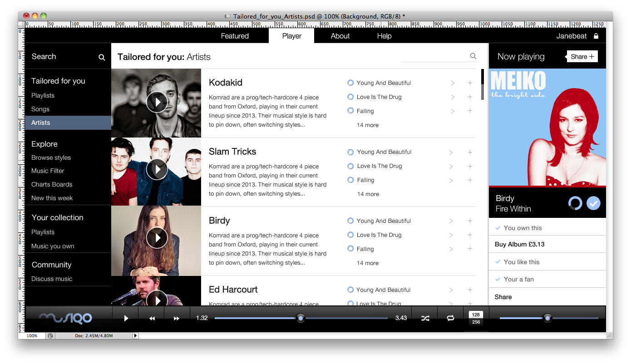Select radio for Birdy's Love Is The Drug
Image resolution: width=631 pixels, height=364 pixels.
[x=350, y=235]
